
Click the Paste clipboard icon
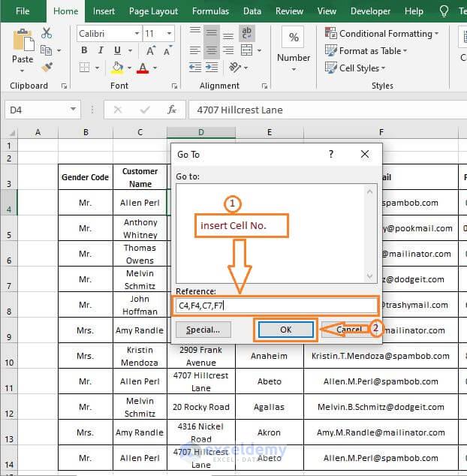(23, 40)
